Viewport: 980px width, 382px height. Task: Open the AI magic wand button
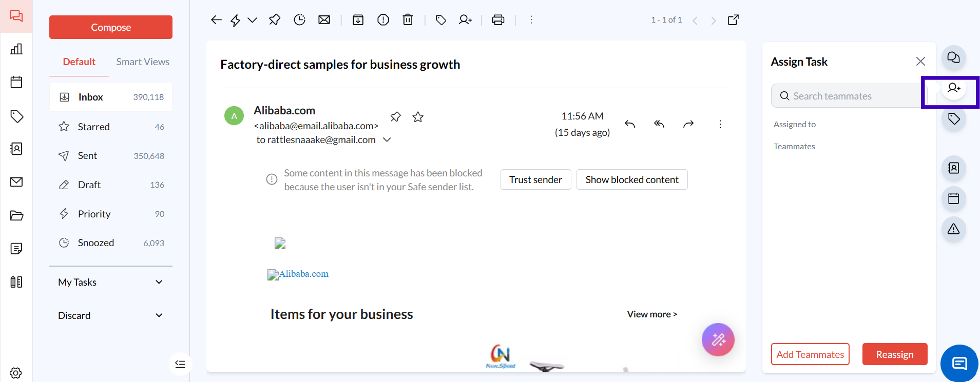pyautogui.click(x=718, y=339)
